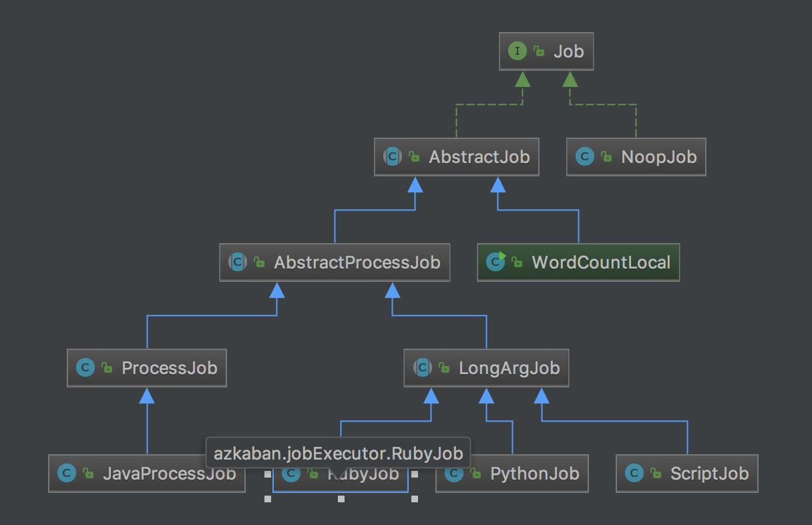Image resolution: width=812 pixels, height=525 pixels.
Task: Click the class icon on ScriptJob
Action: 634,474
